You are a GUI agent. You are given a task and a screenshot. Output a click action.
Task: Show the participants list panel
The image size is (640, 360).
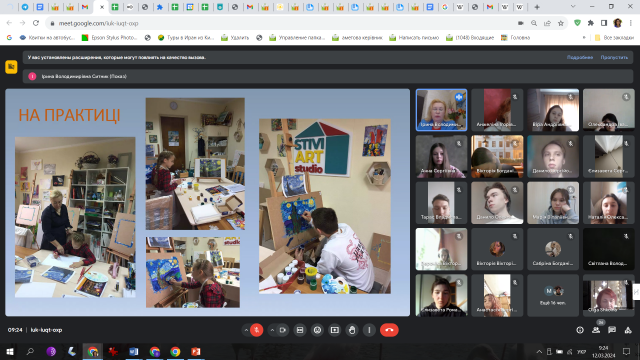tap(596, 330)
